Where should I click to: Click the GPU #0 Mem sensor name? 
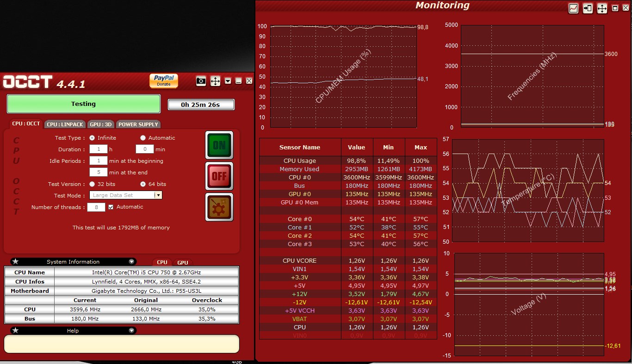click(x=299, y=203)
